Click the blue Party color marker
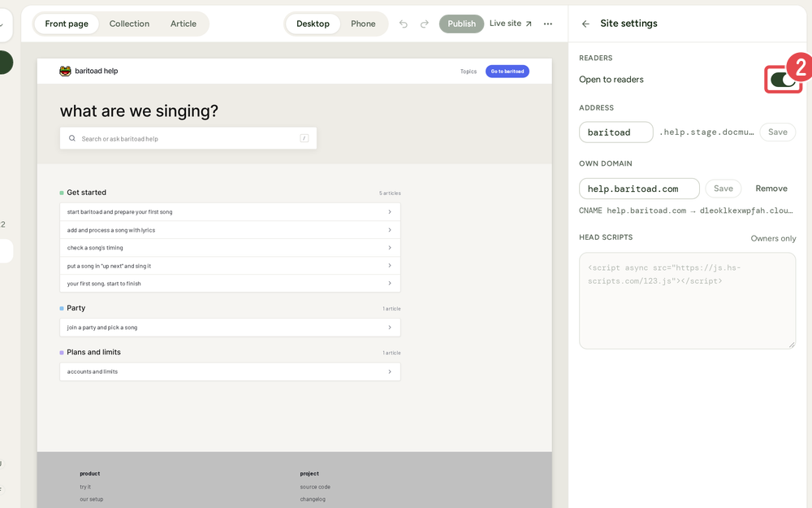 (x=62, y=308)
